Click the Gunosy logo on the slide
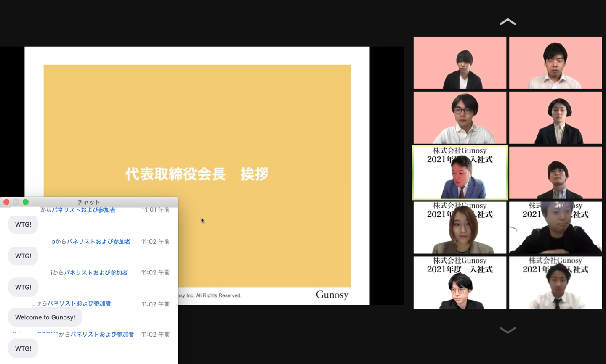Image resolution: width=606 pixels, height=364 pixels. (332, 295)
